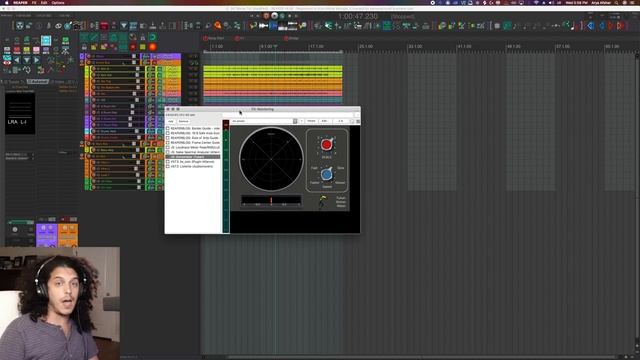640x360 pixels.
Task: Click the 2 in 2 out pin button
Action: 341,121
